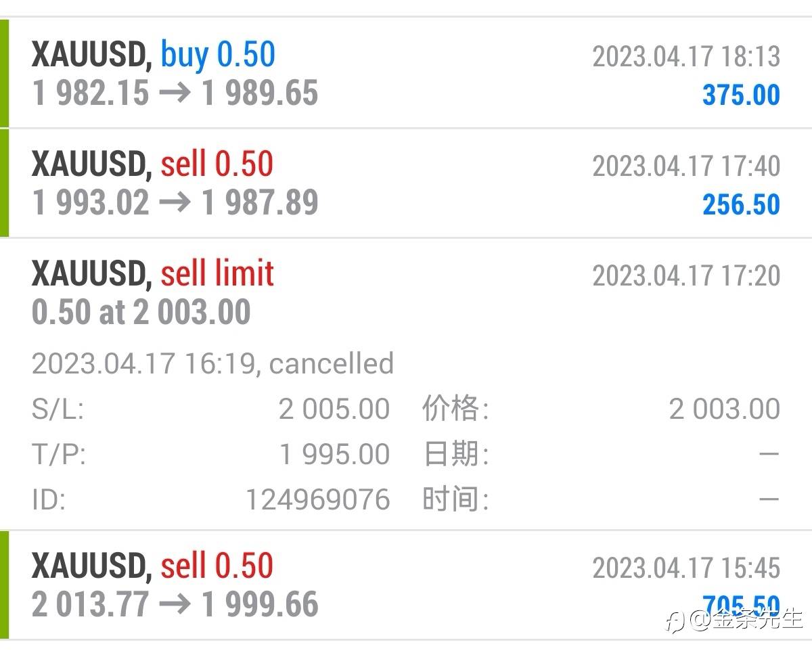This screenshot has width=812, height=657.
Task: Select the cancelled status line
Action: (212, 363)
